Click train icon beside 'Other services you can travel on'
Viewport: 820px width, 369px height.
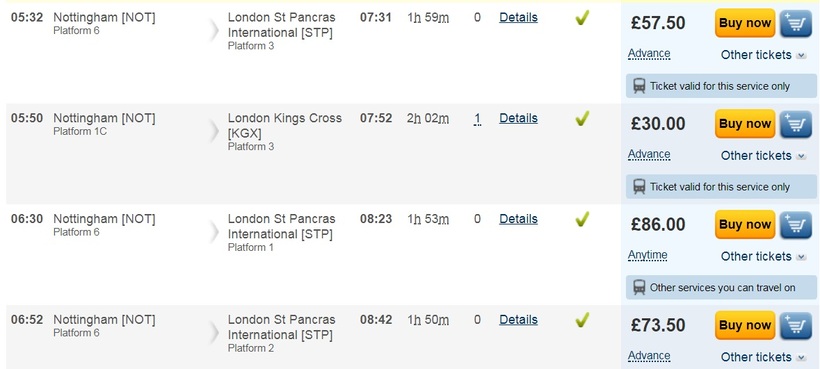[x=639, y=287]
